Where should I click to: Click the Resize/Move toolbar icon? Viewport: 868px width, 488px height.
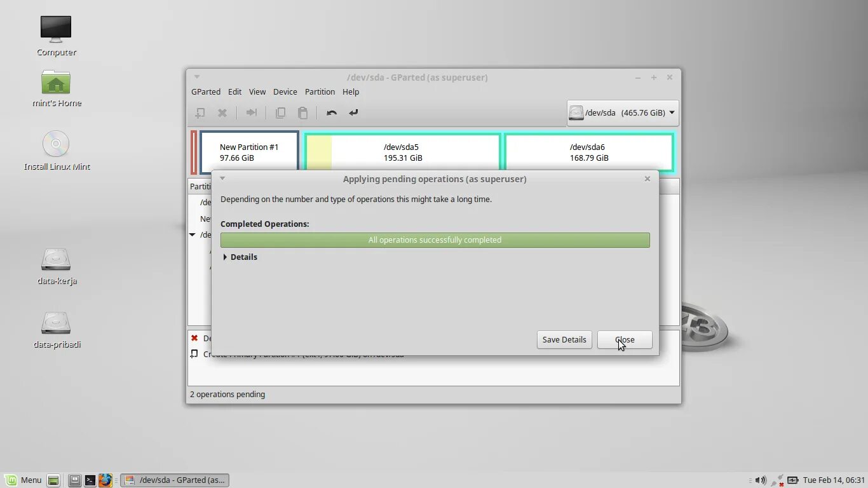[252, 112]
